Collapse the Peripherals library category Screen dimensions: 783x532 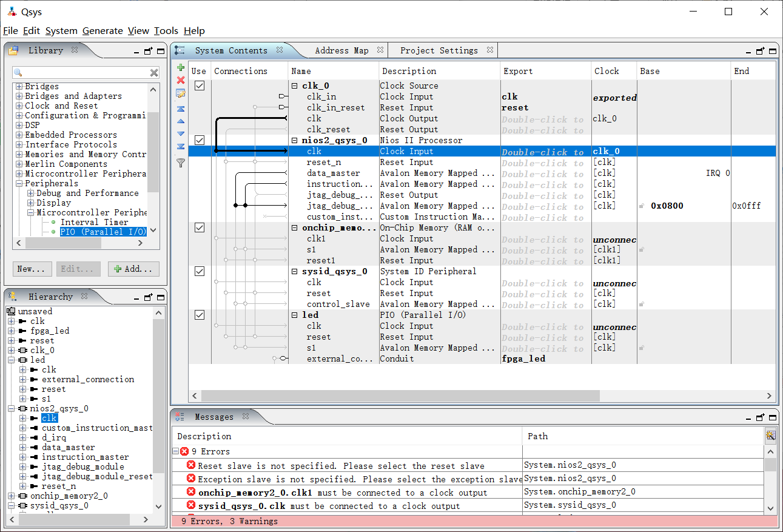click(x=19, y=184)
